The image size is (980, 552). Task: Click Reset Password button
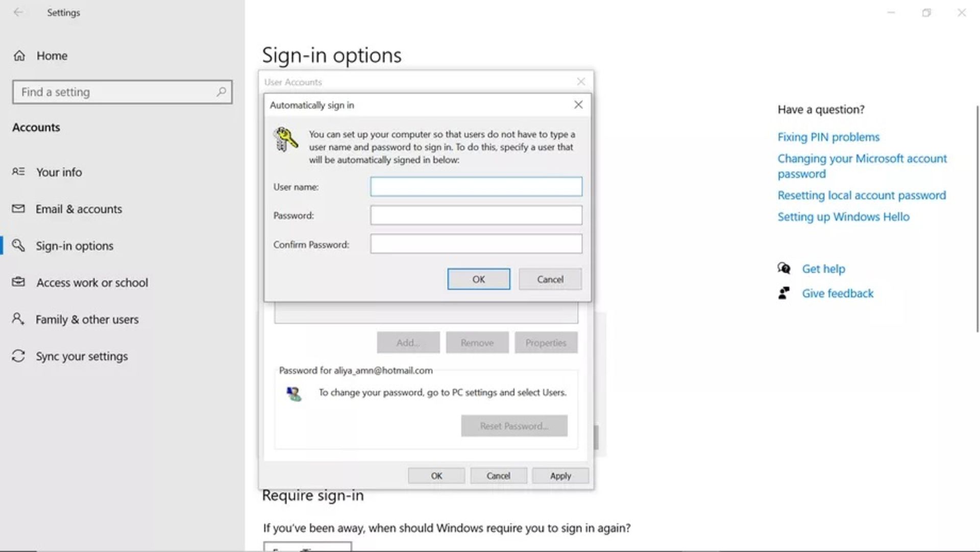(x=514, y=425)
